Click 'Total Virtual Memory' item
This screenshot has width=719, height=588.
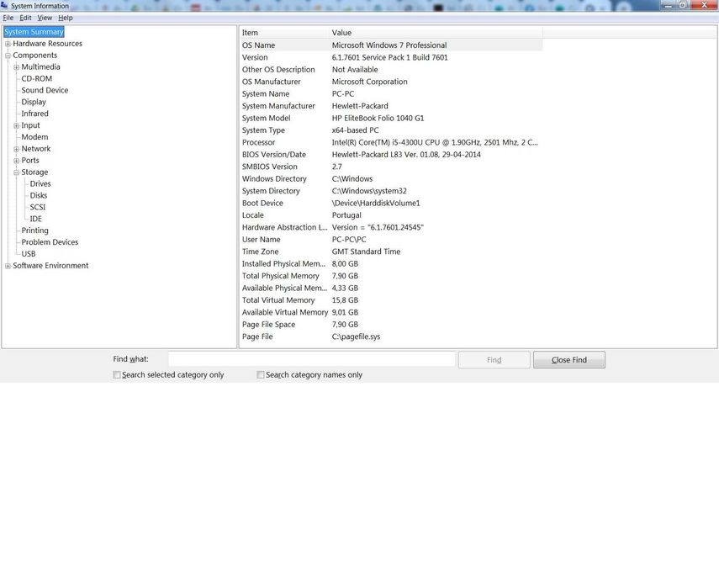278,300
